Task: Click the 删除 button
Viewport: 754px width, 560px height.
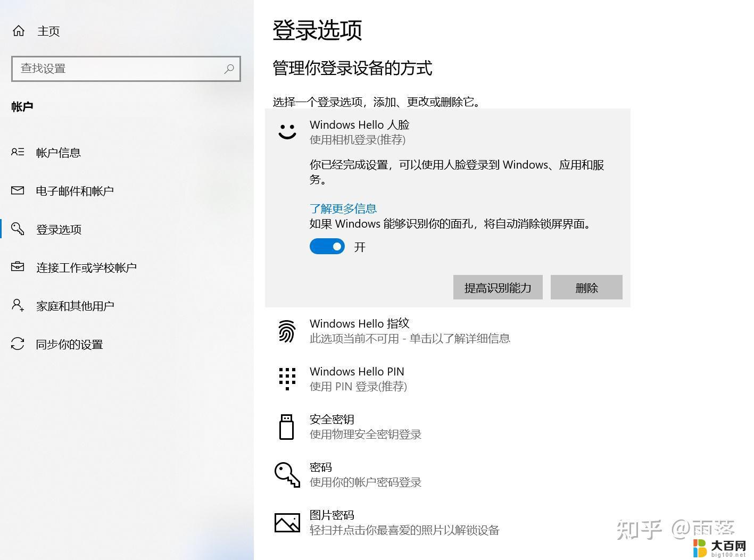Action: [586, 287]
